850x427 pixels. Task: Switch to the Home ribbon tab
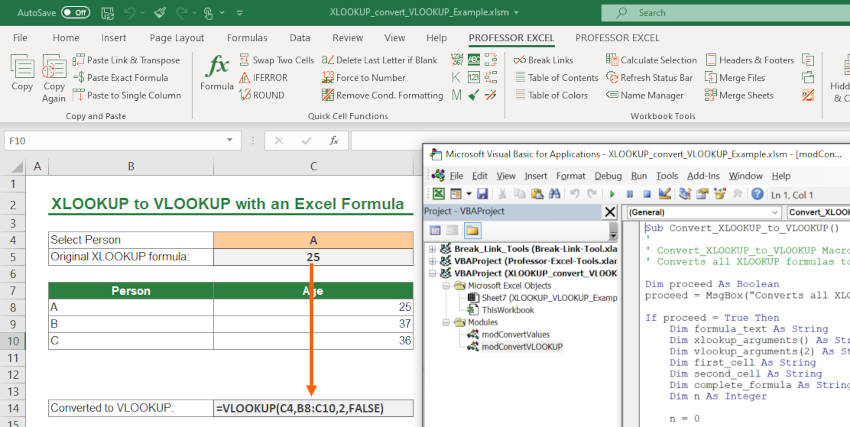(x=66, y=38)
